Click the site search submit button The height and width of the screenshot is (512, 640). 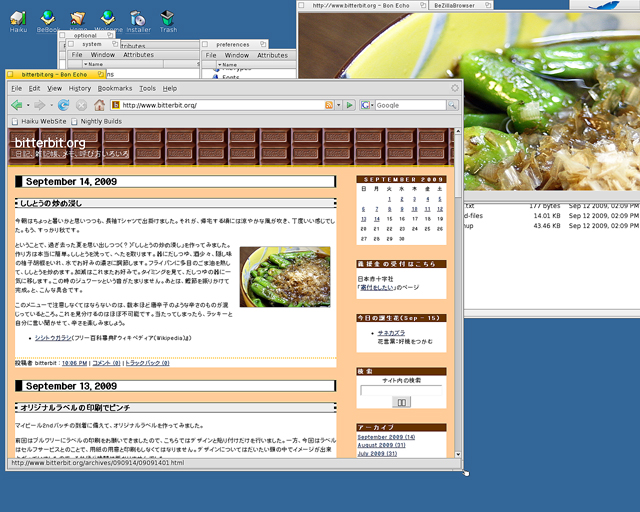[402, 403]
